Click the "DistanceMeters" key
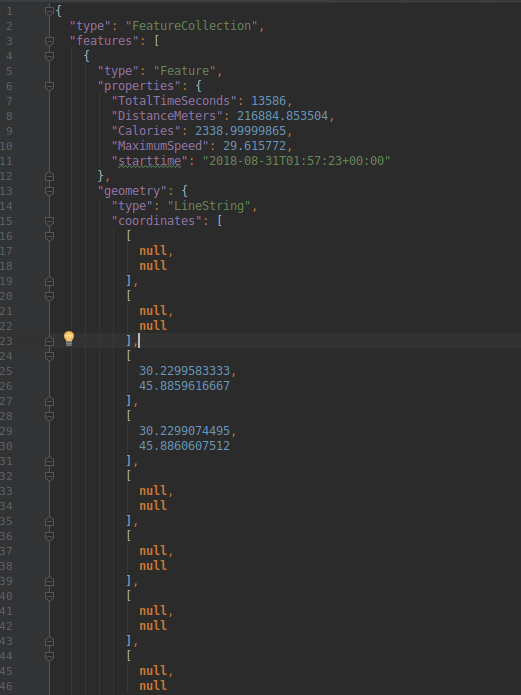This screenshot has height=695, width=521. click(x=167, y=116)
